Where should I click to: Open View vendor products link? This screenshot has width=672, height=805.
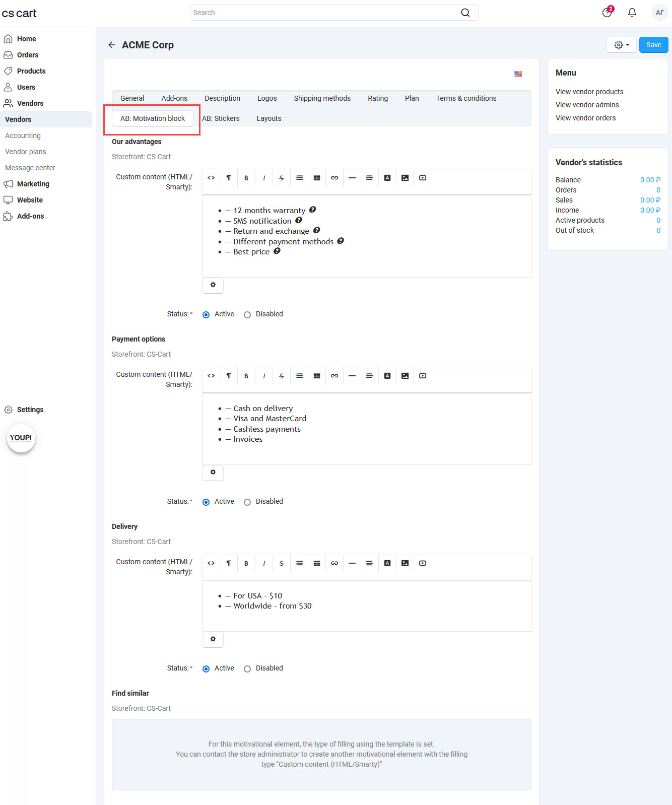click(589, 92)
